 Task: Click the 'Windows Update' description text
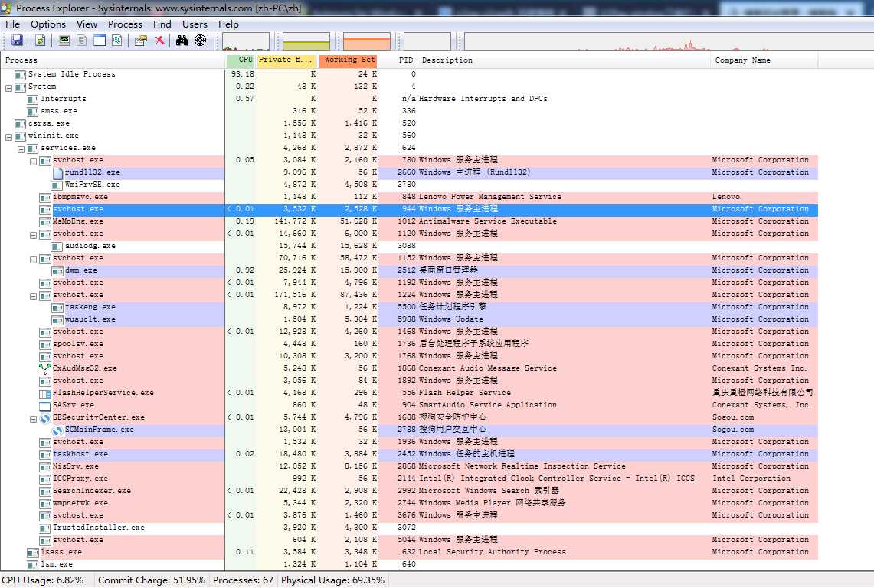451,319
